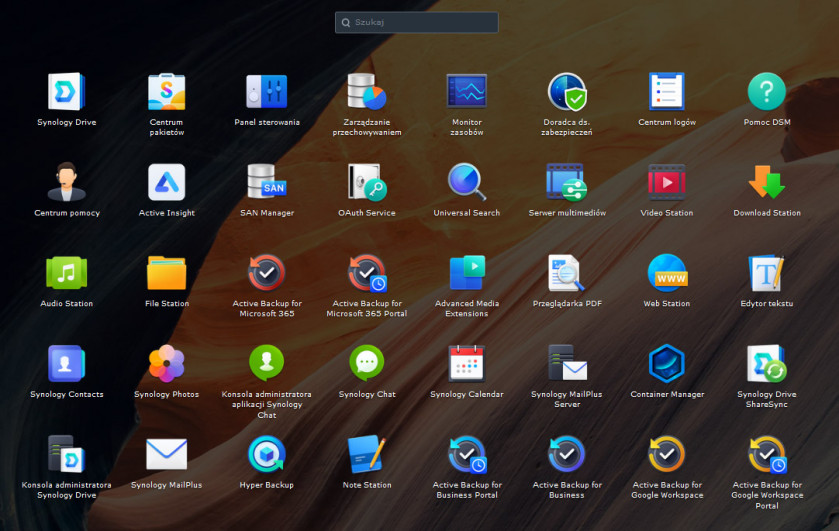Click the magnifier icon in search box

click(346, 22)
